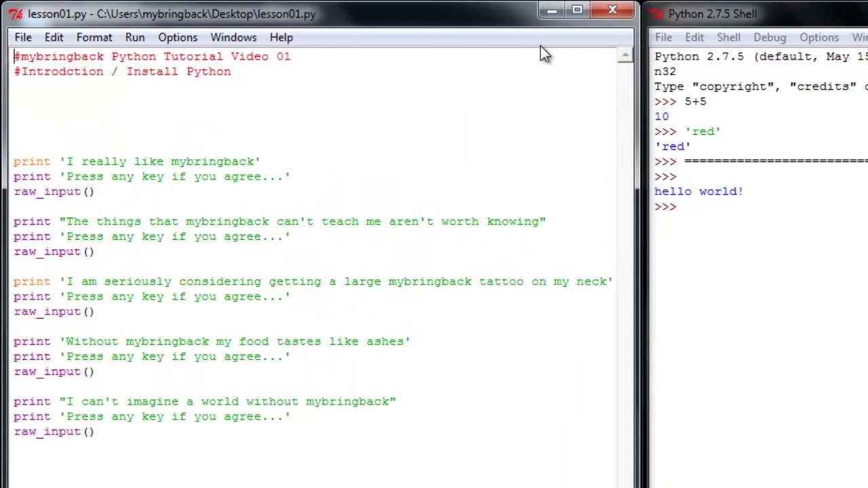Click the print line about mybringback tattoo

coord(313,281)
